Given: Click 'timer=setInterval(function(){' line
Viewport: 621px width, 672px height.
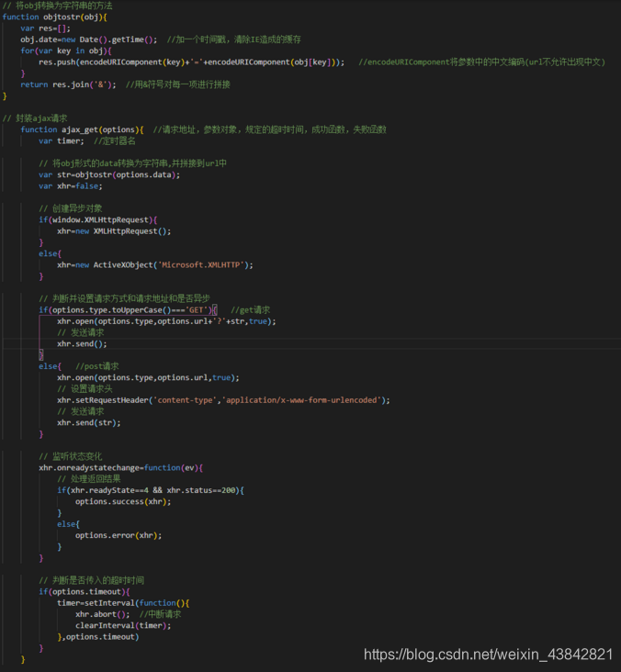Looking at the screenshot, I should 123,603.
